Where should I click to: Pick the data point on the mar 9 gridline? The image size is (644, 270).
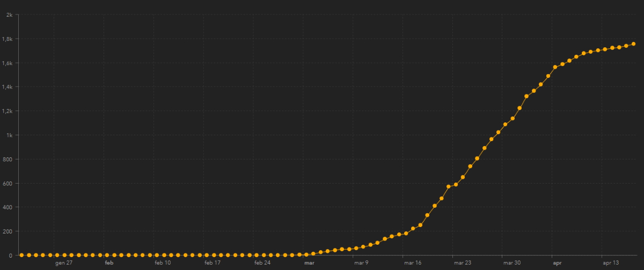[x=356, y=248]
